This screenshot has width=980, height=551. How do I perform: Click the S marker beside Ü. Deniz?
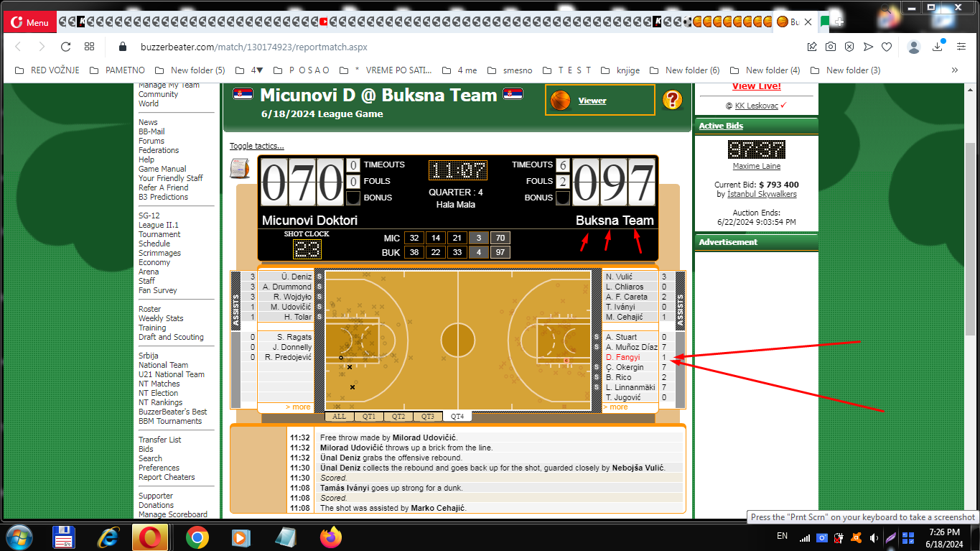pos(319,277)
